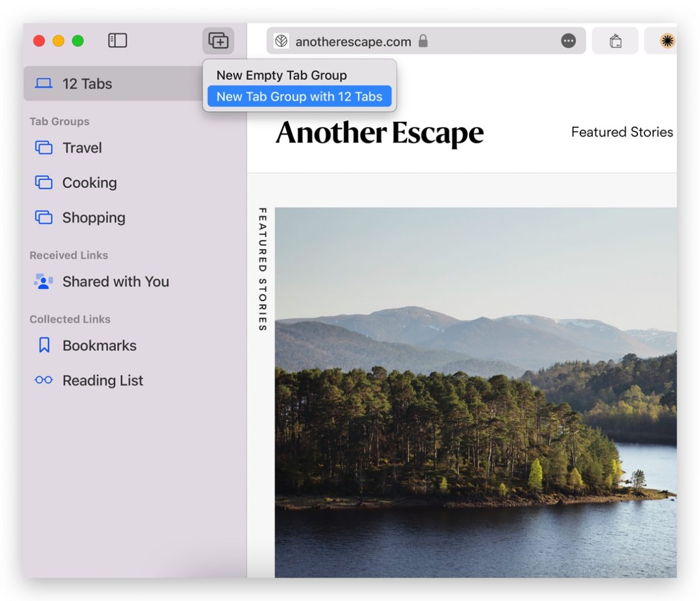
Task: Click the vertical FEATURED STORIES label
Action: (x=262, y=270)
